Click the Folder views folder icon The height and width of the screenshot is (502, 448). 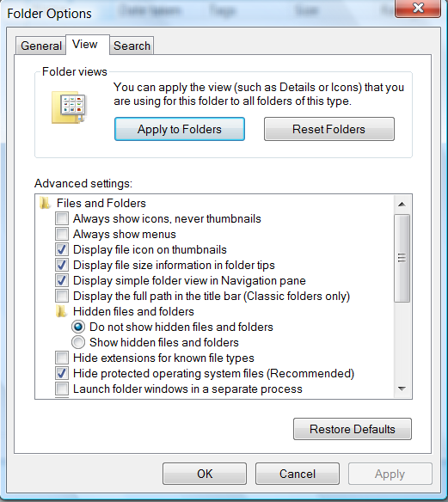point(69,107)
